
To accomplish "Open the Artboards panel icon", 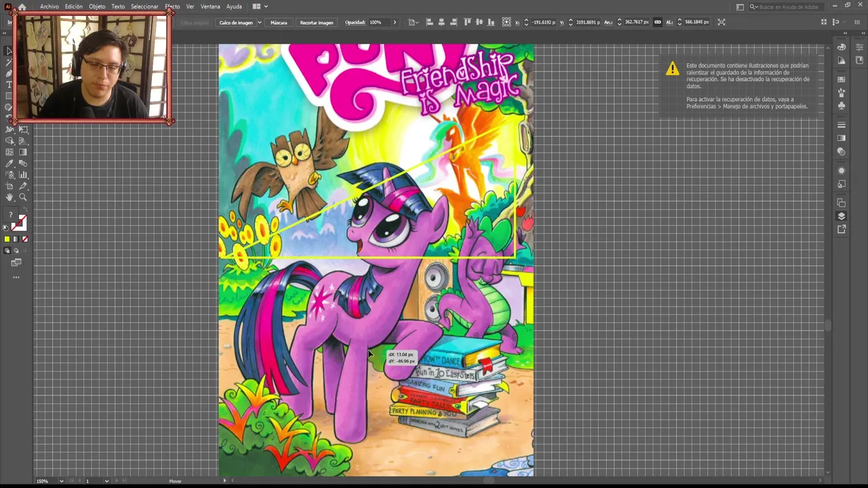I will (841, 203).
